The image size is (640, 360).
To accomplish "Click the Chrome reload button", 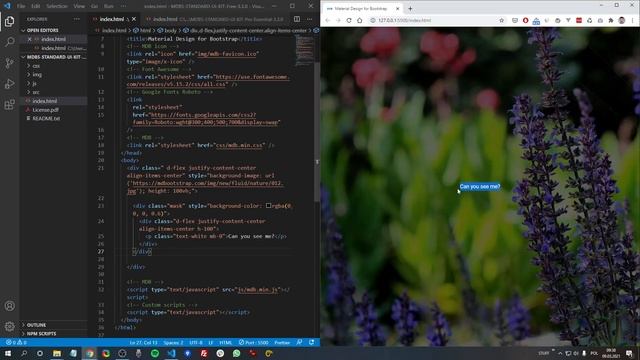I will point(349,20).
